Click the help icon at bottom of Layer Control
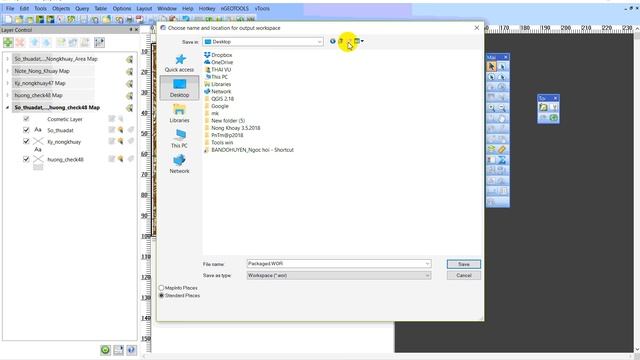 point(131,350)
